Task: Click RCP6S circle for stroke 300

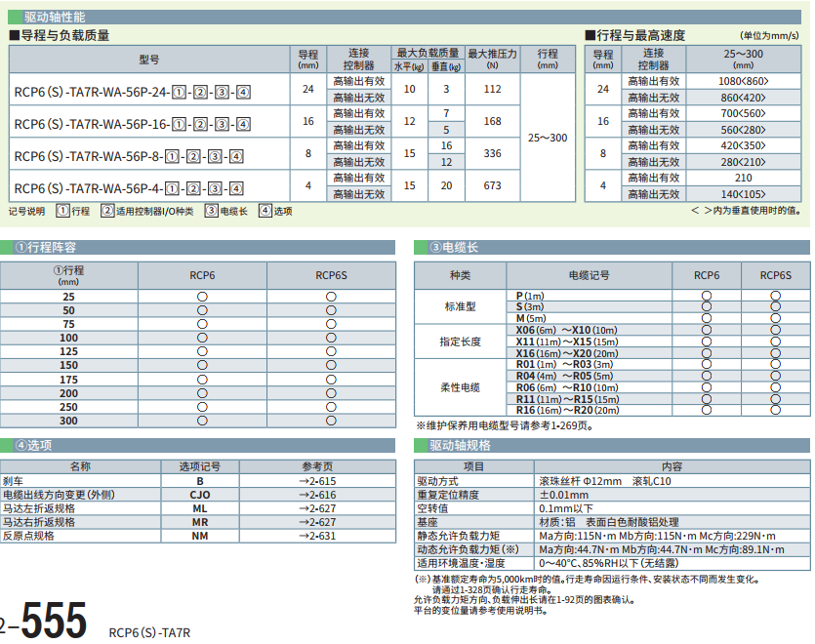Action: click(x=331, y=421)
